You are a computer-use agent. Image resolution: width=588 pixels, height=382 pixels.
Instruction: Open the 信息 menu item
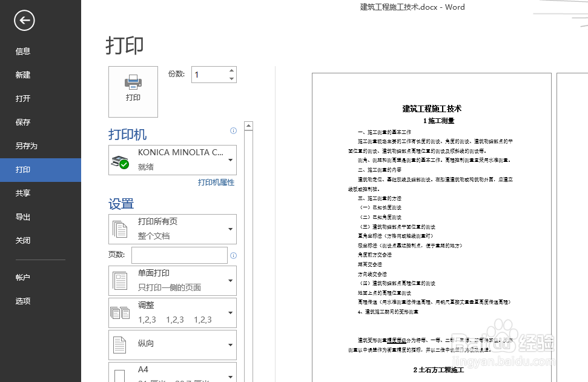(23, 51)
